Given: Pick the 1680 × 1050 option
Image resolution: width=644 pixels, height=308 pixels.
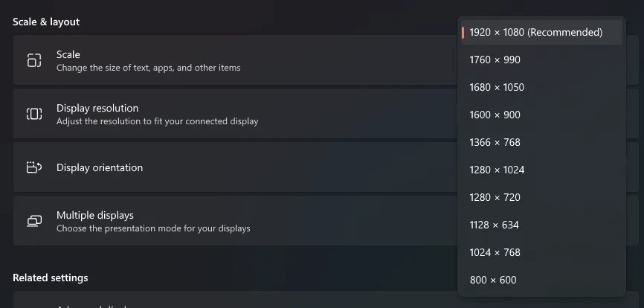Looking at the screenshot, I should click(x=497, y=87).
